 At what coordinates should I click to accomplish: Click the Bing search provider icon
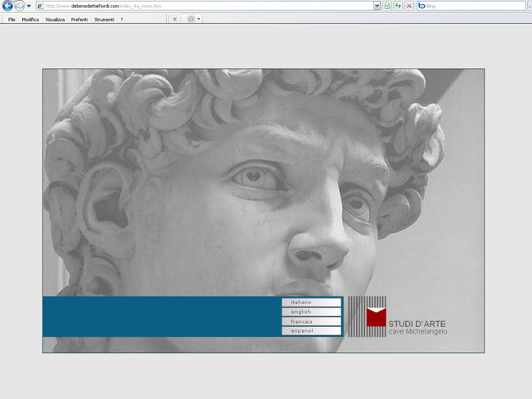[422, 6]
